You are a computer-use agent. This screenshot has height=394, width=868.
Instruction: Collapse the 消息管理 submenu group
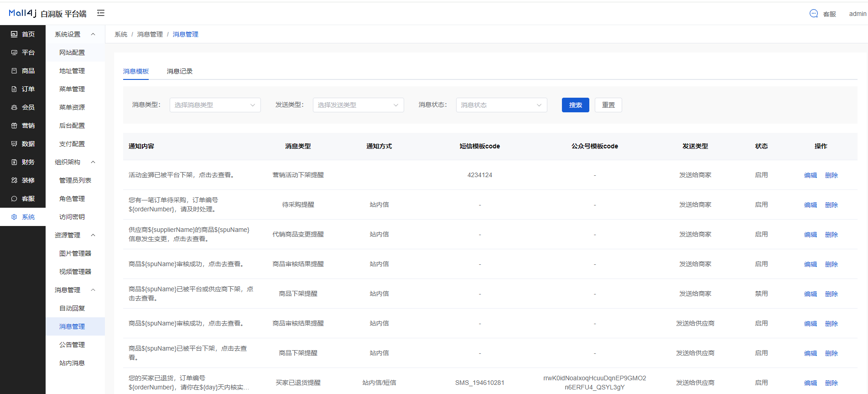coord(75,290)
